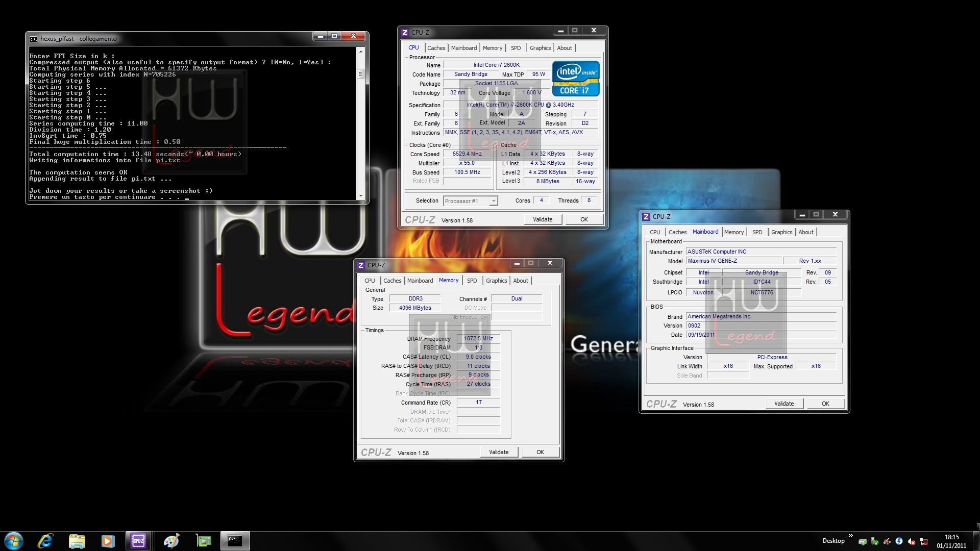Open Graphics tab in top CPU-Z window
The height and width of the screenshot is (551, 980).
[x=540, y=48]
